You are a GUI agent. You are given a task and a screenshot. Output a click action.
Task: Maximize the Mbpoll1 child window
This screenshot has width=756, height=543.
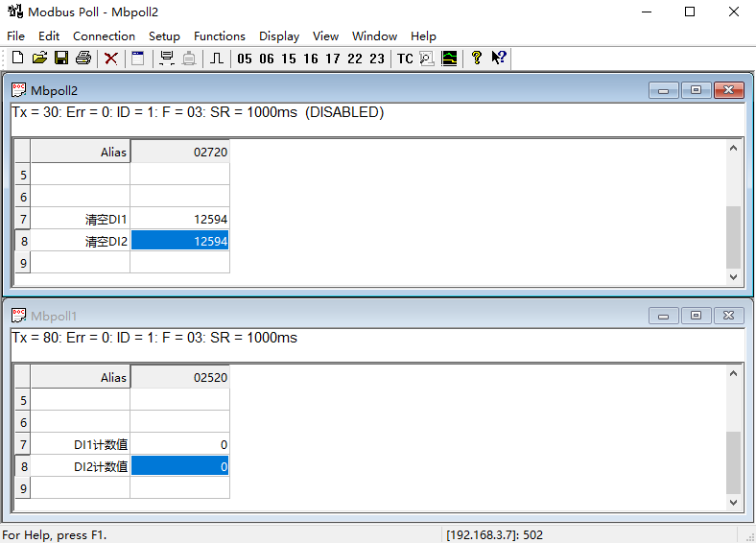696,316
